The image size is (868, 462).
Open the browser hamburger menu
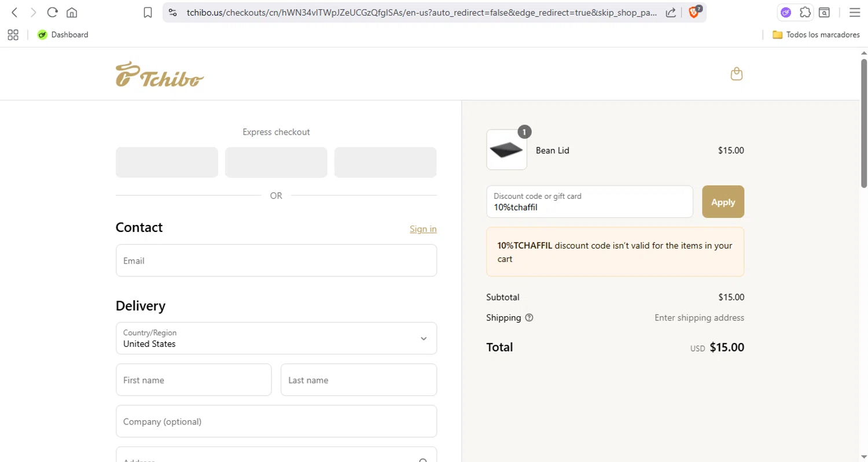click(854, 12)
